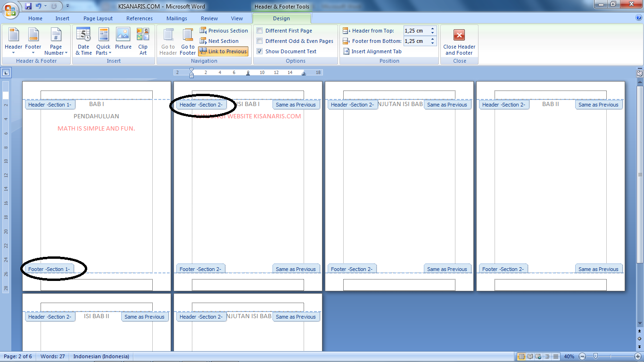The image size is (644, 362).
Task: Click the PENDAHULUAN header text
Action: 96,116
